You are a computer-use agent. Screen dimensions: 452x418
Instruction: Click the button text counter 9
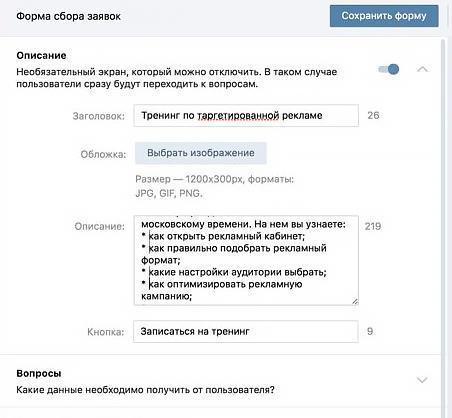tap(370, 331)
